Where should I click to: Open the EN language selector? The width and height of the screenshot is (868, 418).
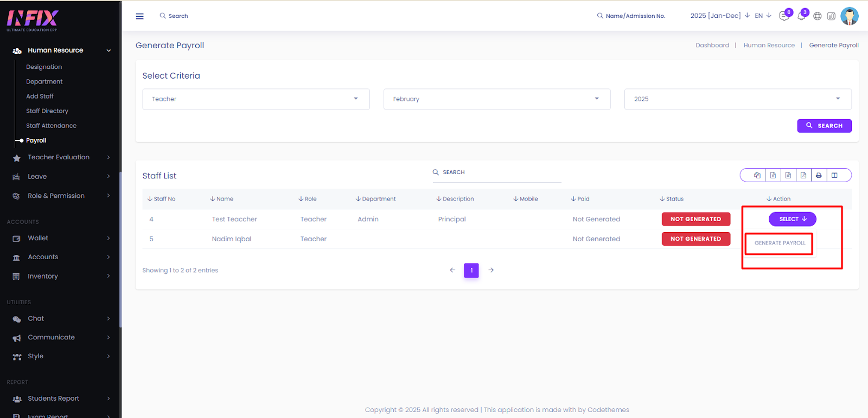tap(763, 16)
